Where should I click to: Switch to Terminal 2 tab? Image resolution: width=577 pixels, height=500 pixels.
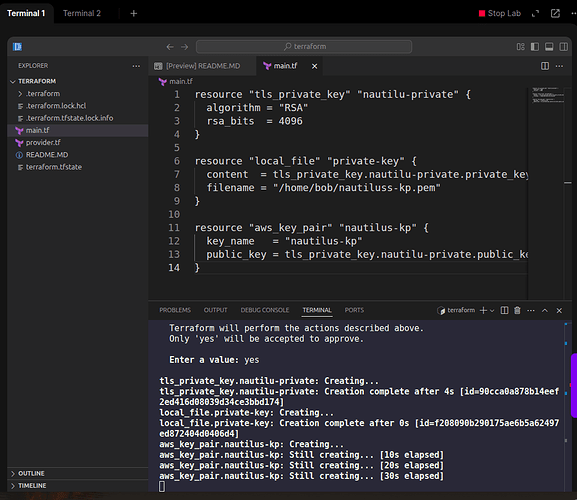click(82, 13)
